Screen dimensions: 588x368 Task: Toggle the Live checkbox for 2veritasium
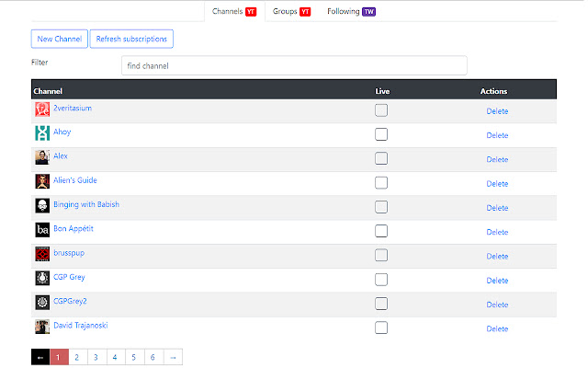tap(381, 110)
